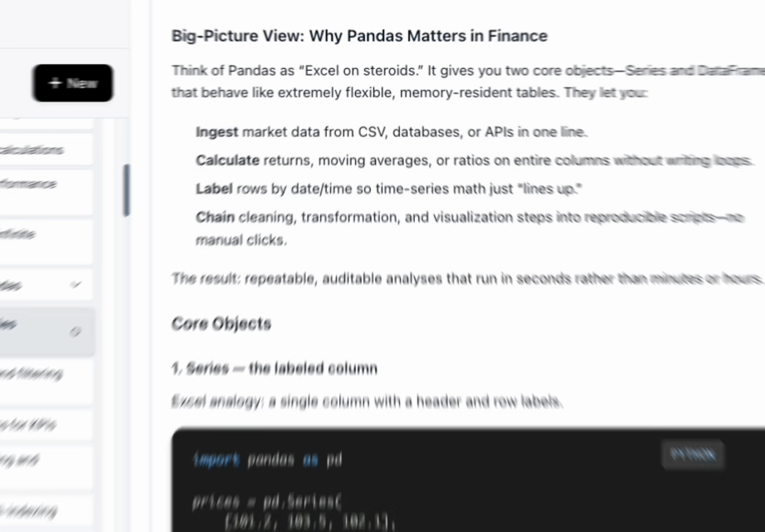Create a new item with the New button
Screen dimensions: 765x532
coord(73,83)
